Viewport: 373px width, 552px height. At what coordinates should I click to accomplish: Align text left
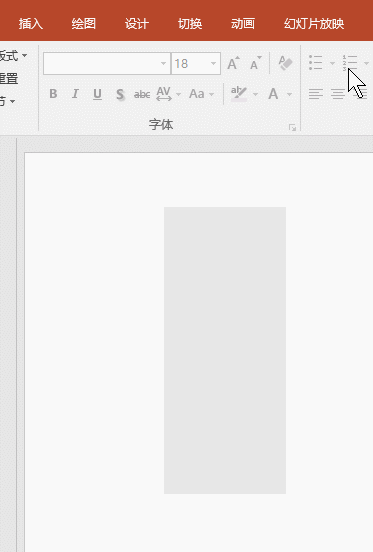point(316,94)
